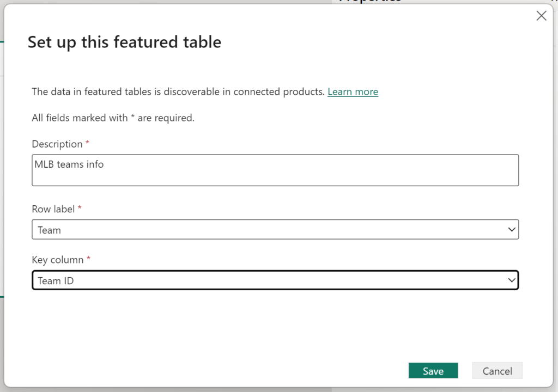Click the "Description" field label
Screen dimensions: 558x392
coord(57,144)
